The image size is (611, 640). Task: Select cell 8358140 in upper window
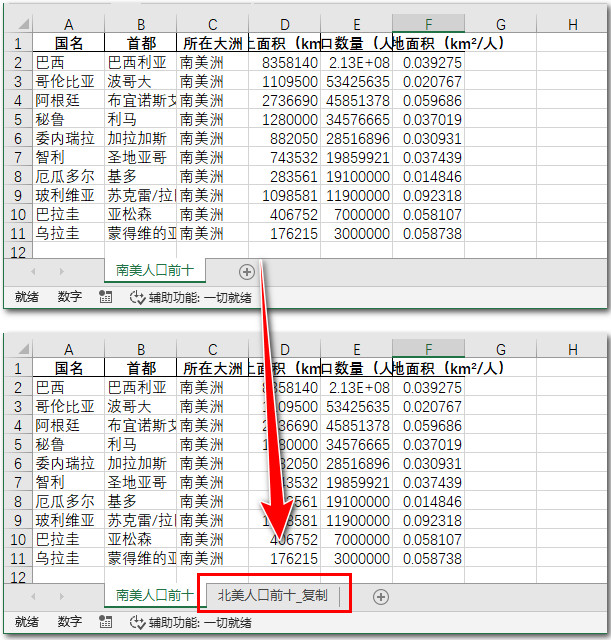coord(284,62)
